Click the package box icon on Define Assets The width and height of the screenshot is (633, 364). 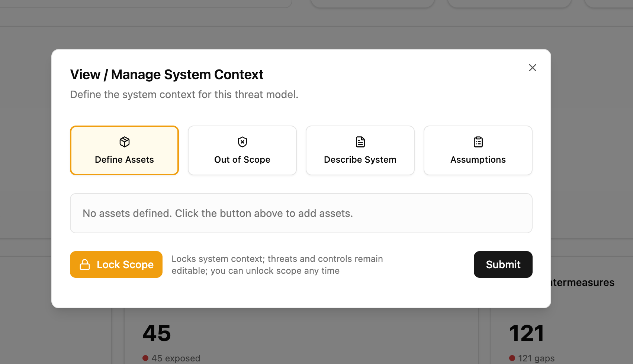tap(124, 142)
